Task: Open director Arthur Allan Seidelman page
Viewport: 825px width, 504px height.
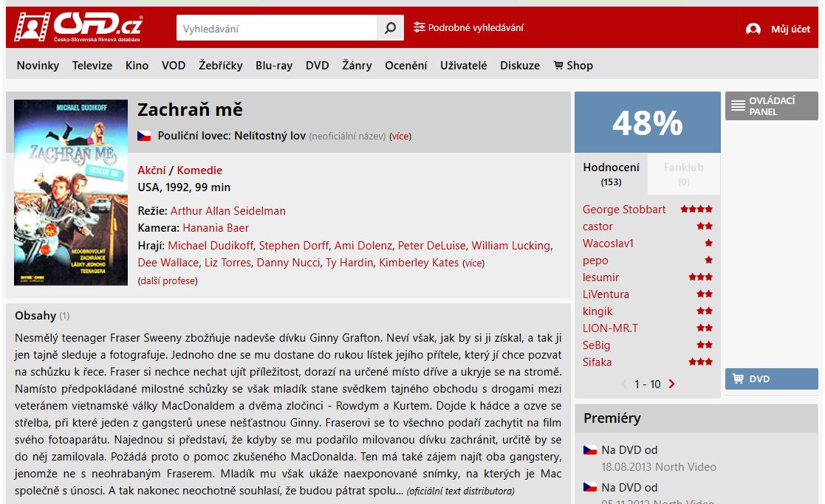Action: pyautogui.click(x=227, y=211)
